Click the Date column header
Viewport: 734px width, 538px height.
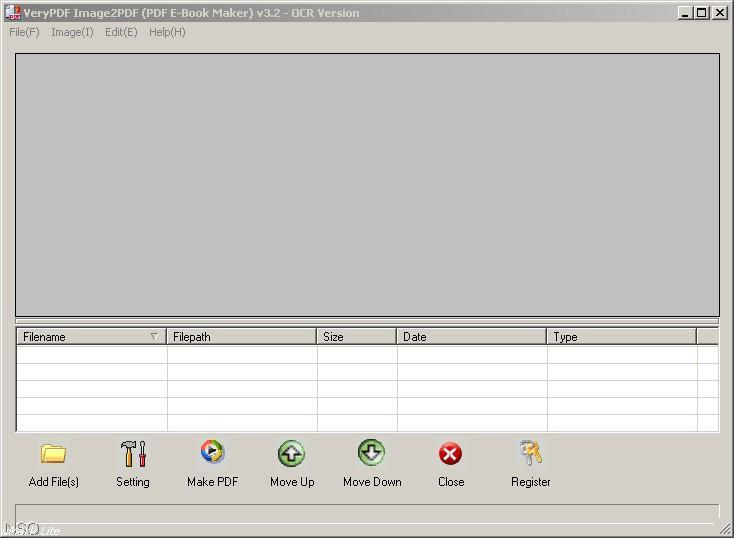472,337
